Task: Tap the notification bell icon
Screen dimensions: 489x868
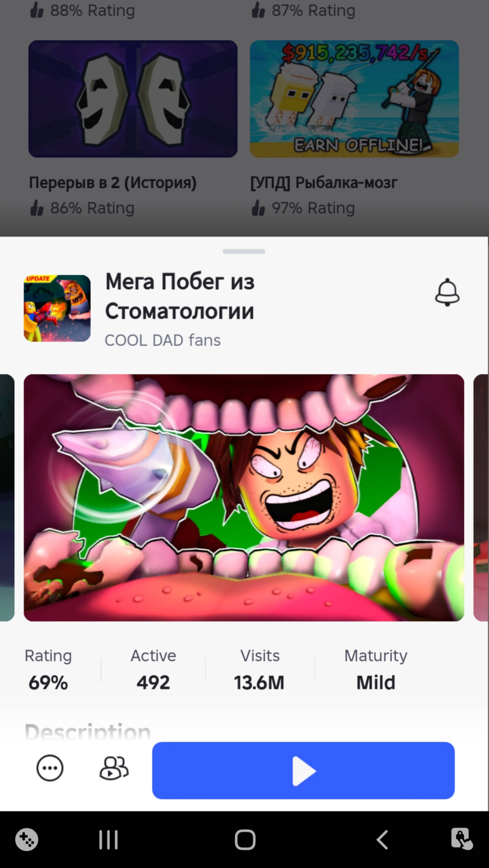Action: click(447, 292)
